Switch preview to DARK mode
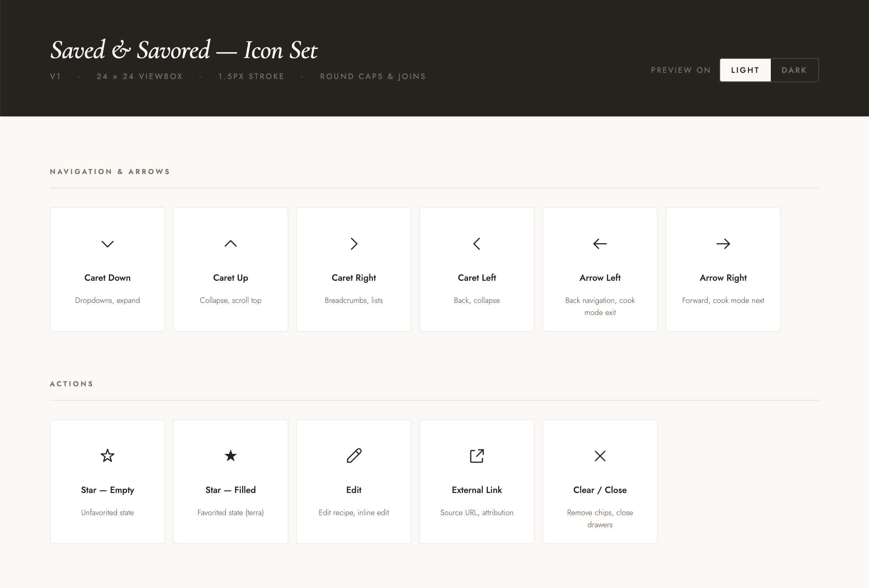 pos(794,70)
